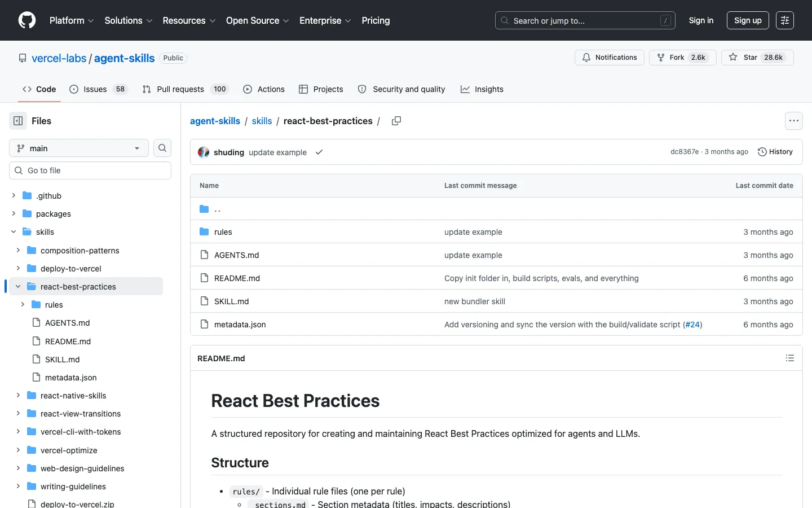Viewport: 812px width, 508px height.
Task: Open the GitHub homepage logo
Action: pyautogui.click(x=27, y=20)
